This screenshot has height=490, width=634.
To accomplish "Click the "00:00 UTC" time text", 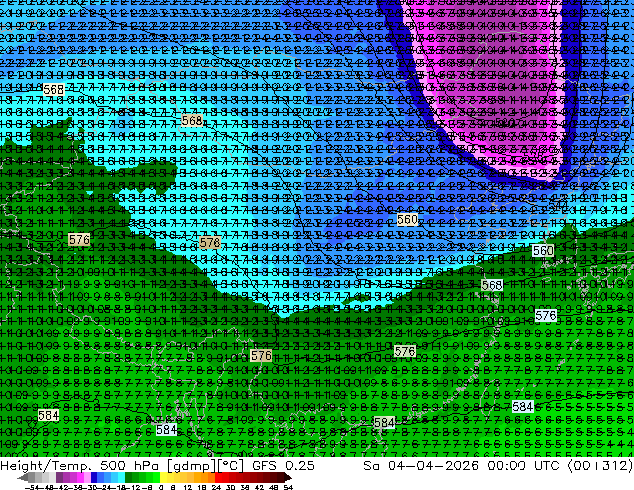I will [x=524, y=465].
